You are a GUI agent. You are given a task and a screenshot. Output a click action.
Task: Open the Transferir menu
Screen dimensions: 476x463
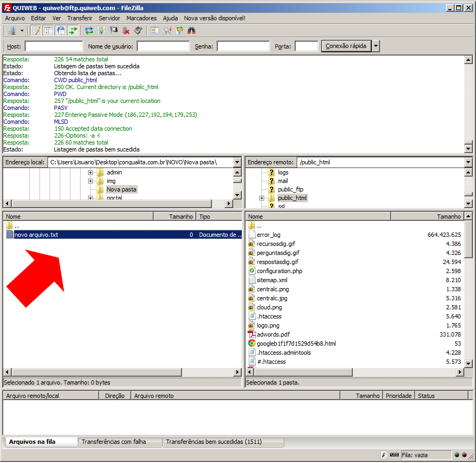point(80,18)
